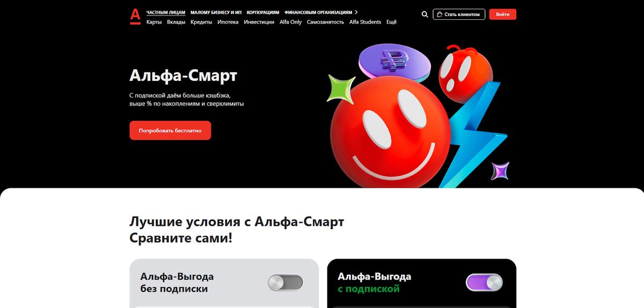This screenshot has height=308, width=644.
Task: Click the 'Стать клиентом' button
Action: coord(459,14)
